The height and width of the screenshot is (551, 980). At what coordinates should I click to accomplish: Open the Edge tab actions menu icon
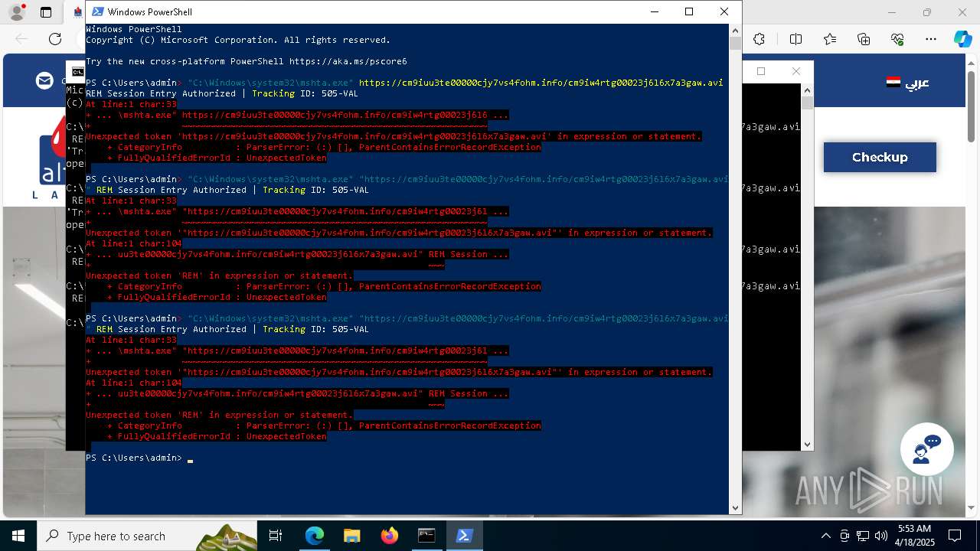coord(46,12)
